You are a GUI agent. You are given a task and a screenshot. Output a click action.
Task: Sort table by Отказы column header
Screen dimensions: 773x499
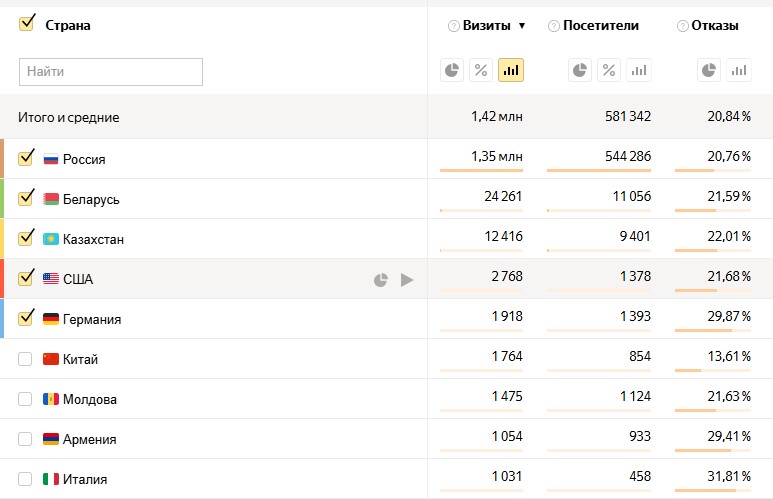pyautogui.click(x=714, y=26)
